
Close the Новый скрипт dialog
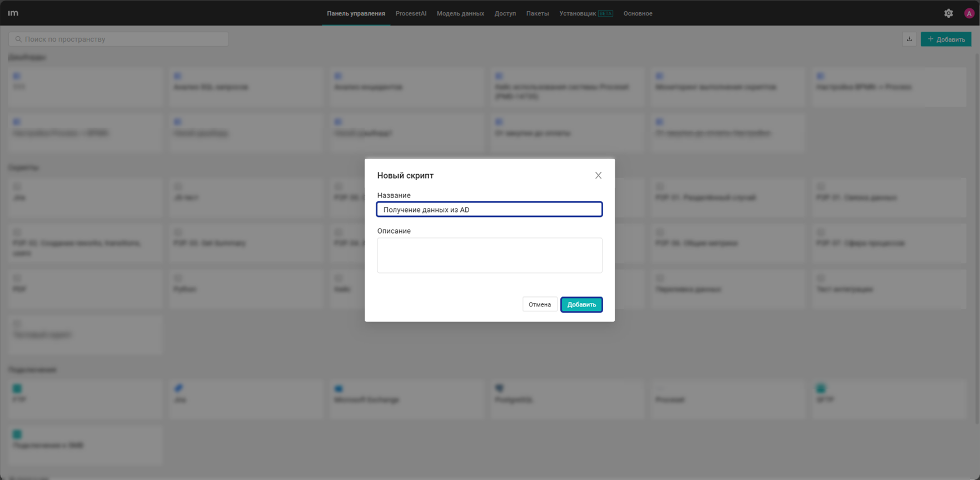(x=598, y=175)
